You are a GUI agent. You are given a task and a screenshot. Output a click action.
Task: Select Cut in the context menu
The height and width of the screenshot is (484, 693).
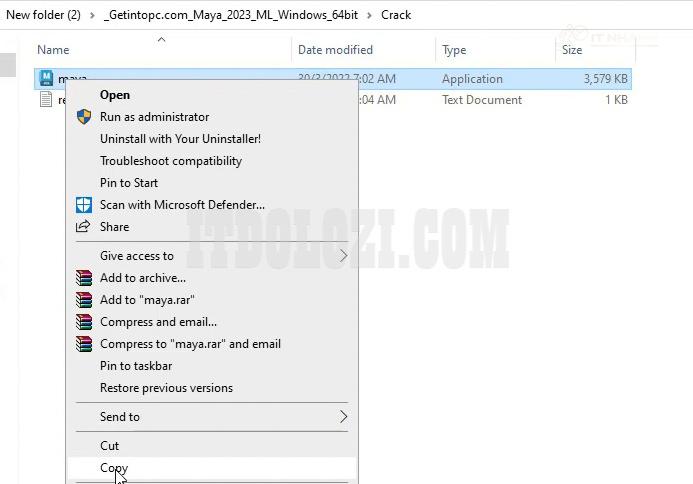click(x=109, y=446)
